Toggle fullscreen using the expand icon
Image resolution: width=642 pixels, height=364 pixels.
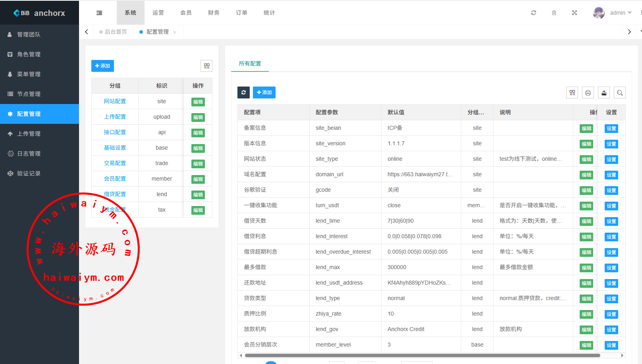(574, 13)
